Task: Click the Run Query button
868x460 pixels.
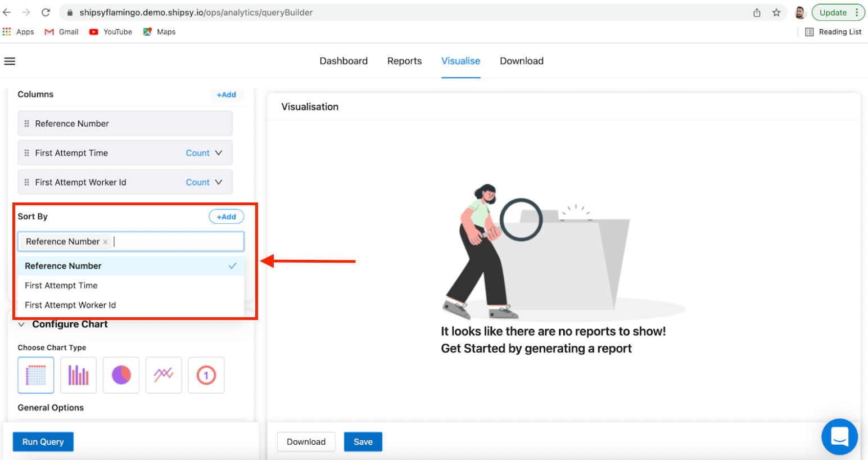Action: tap(43, 442)
